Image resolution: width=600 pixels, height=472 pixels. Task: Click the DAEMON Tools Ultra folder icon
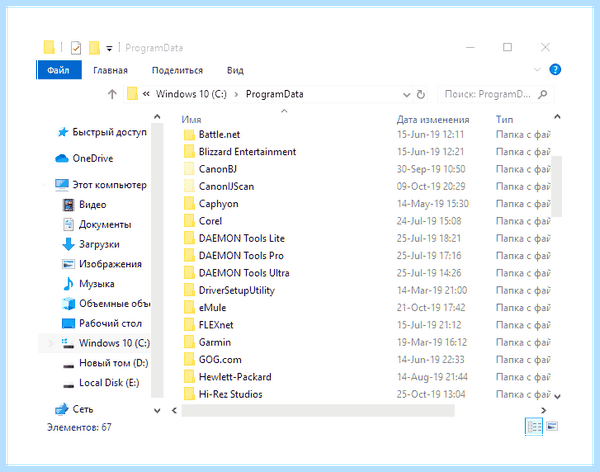tap(189, 273)
